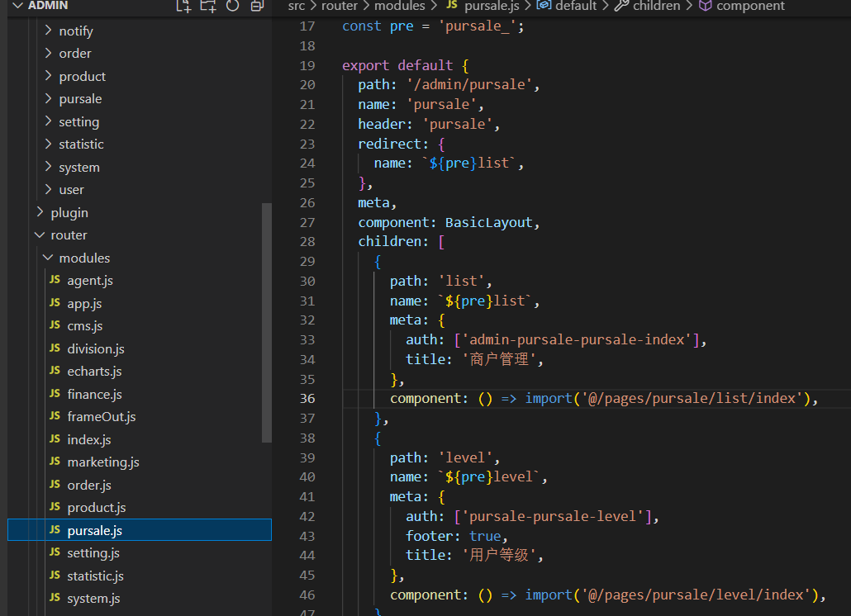Open product.js from the file tree
This screenshot has width=851, height=616.
click(x=97, y=508)
